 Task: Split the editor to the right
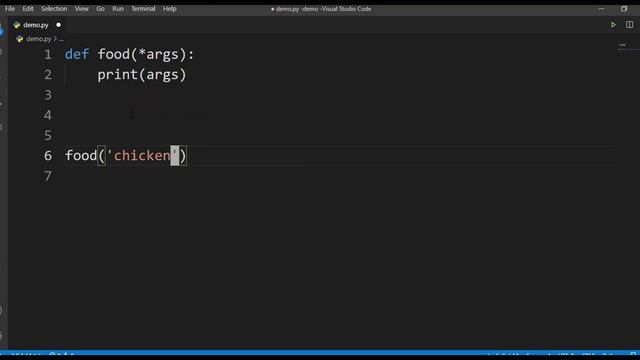pos(629,25)
